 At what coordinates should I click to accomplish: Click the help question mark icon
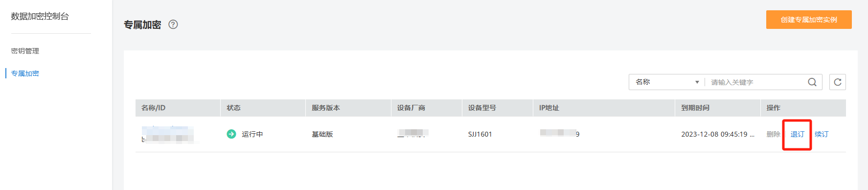[x=173, y=24]
